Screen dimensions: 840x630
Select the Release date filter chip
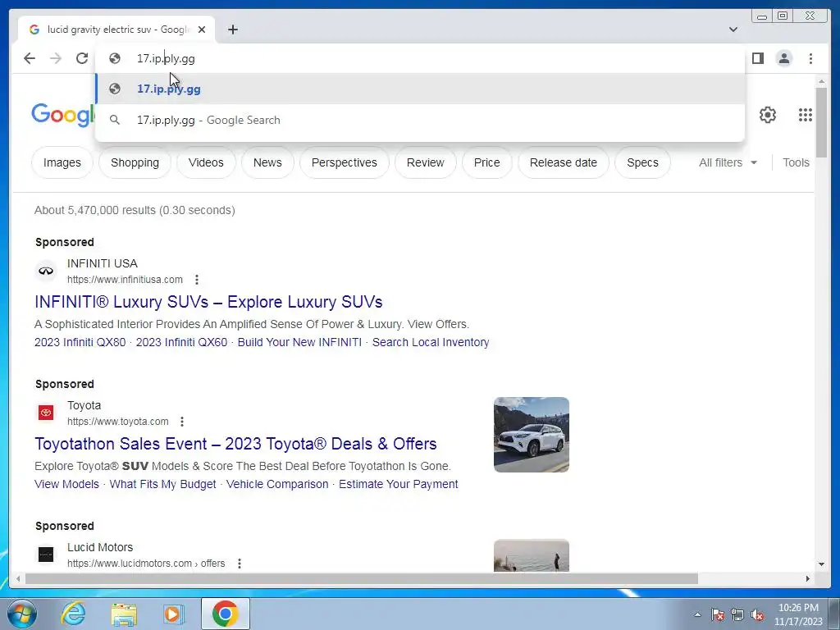pyautogui.click(x=564, y=162)
